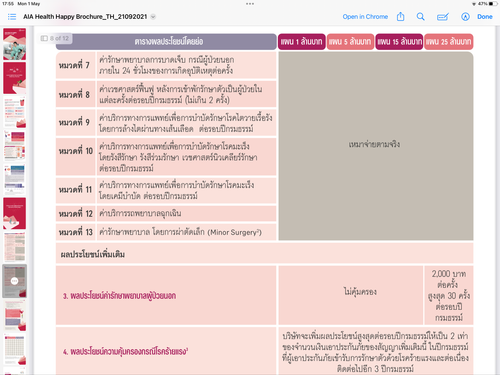Select first page thumbnail in sidebar
This screenshot has height=375, width=500.
click(14, 44)
